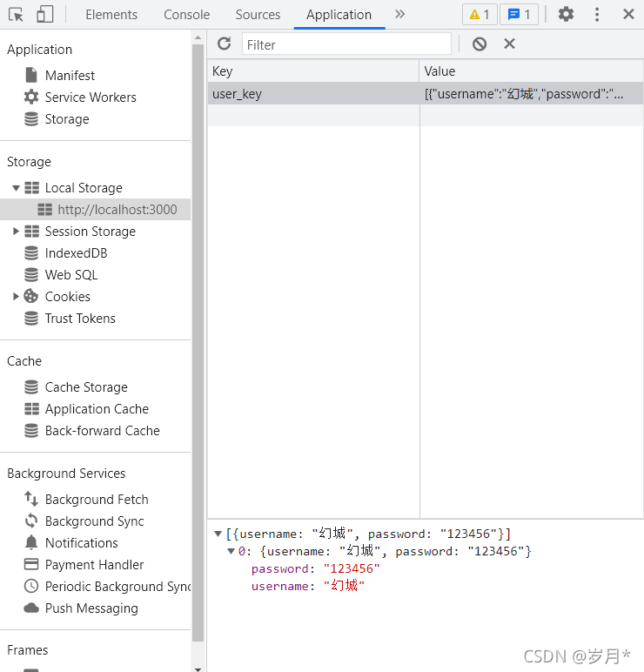644x672 pixels.
Task: Toggle the device toolbar icon
Action: coord(44,14)
